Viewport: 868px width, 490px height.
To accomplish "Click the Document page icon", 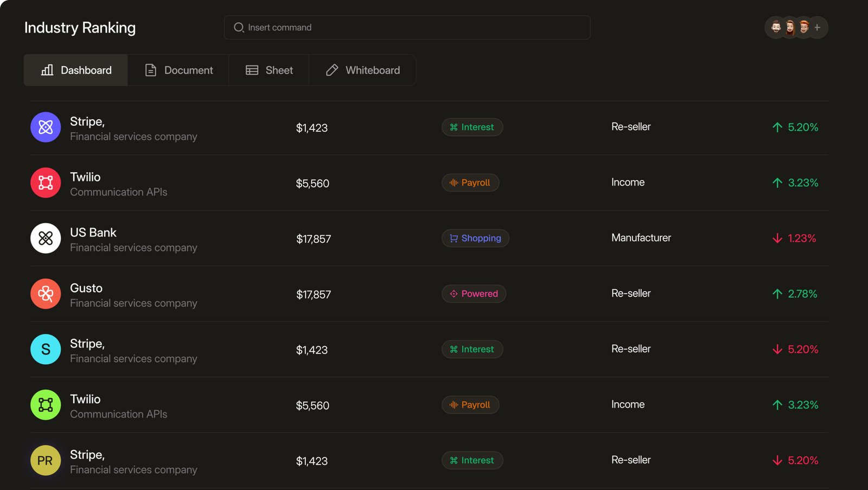I will [x=151, y=70].
